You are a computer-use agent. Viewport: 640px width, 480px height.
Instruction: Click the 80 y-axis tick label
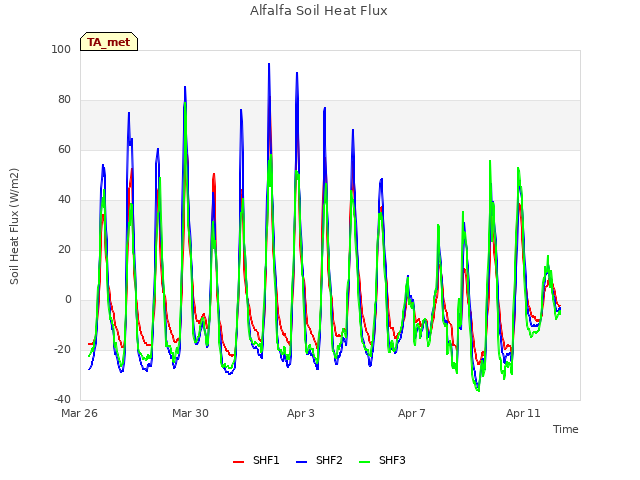point(64,100)
